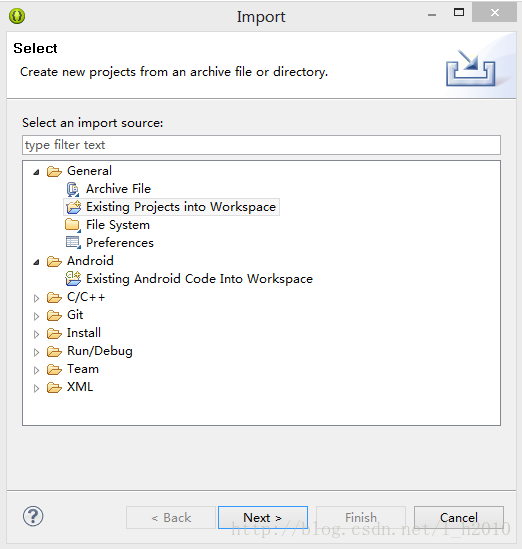Select Existing Android Code Into Workspace
Viewport: 522px width, 549px height.
199,279
